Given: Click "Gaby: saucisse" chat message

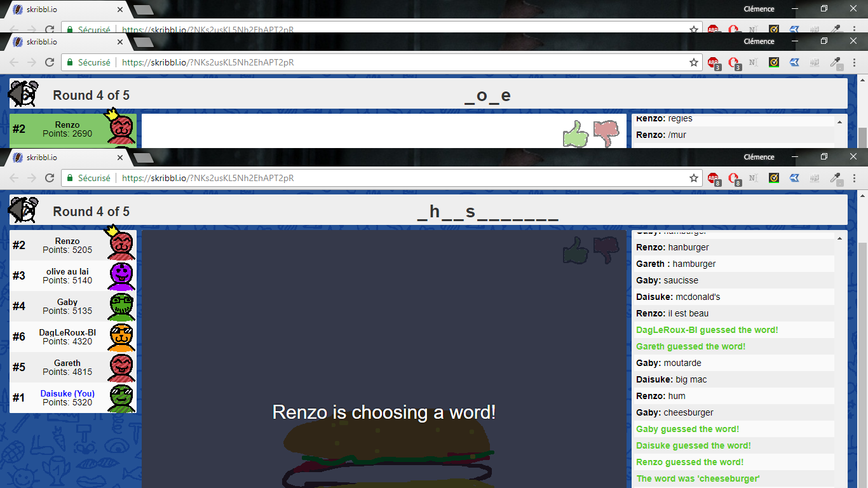Looking at the screenshot, I should 667,280.
